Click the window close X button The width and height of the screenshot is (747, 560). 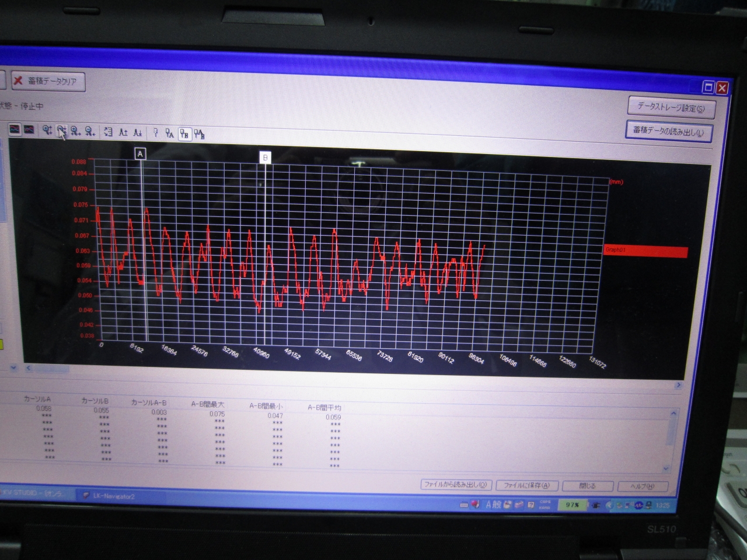[x=722, y=88]
